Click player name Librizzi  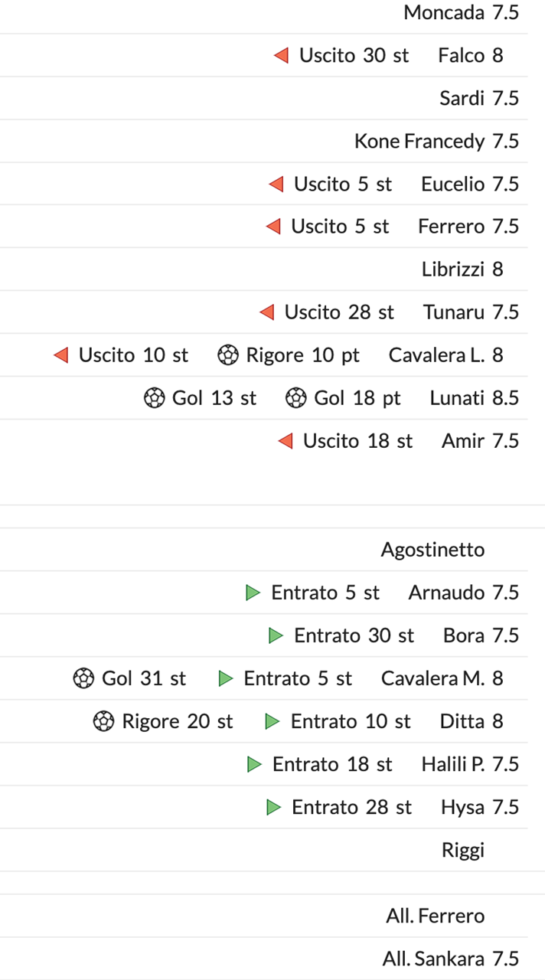452,269
